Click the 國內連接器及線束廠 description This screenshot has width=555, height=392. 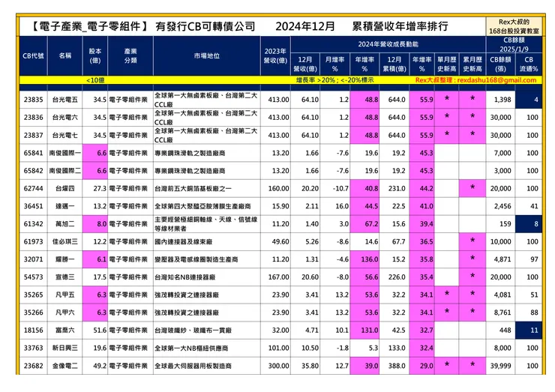pyautogui.click(x=183, y=241)
